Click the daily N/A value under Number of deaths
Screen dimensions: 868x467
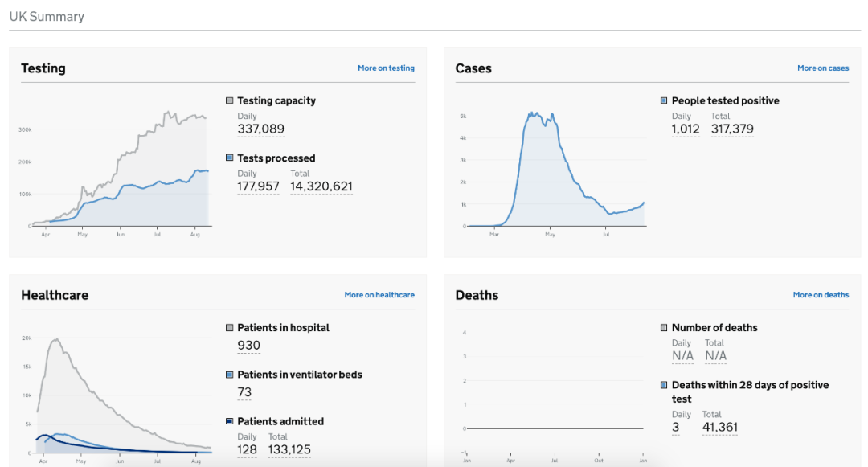(x=682, y=356)
